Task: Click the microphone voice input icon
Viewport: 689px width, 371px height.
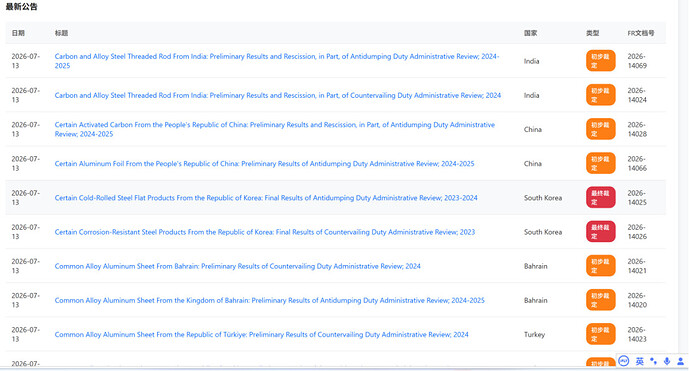Action: [667, 361]
